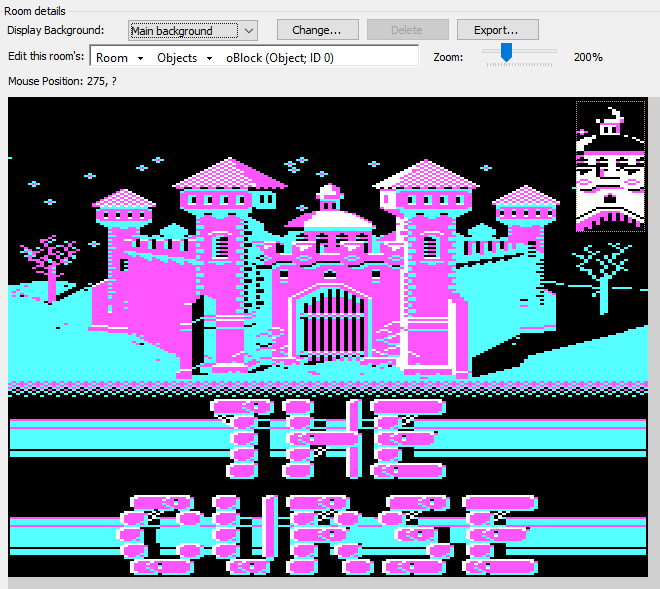Click the 200% zoom value
Screen dimensions: 660x589
point(588,57)
